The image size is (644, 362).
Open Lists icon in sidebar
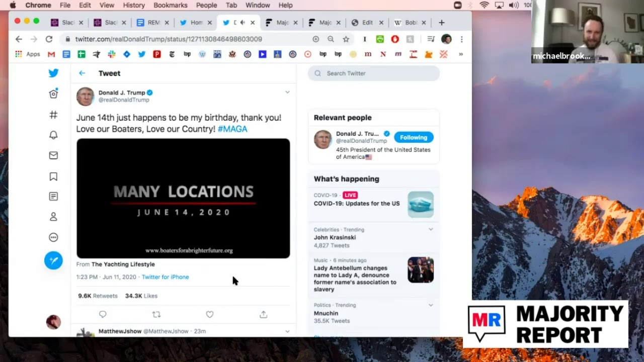pyautogui.click(x=53, y=196)
